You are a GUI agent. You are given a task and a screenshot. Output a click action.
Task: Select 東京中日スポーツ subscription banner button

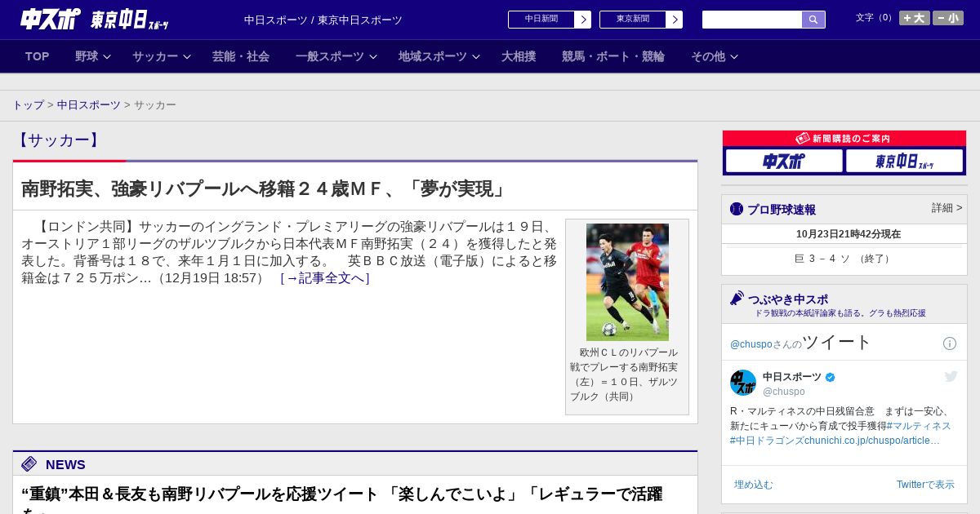pos(904,161)
